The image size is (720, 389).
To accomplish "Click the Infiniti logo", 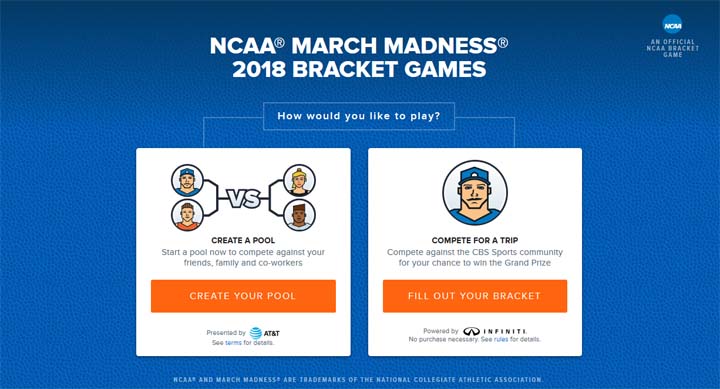I will [x=495, y=331].
